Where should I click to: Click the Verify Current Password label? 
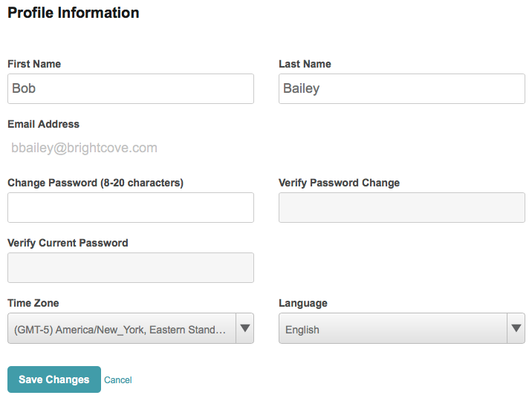pyautogui.click(x=68, y=243)
